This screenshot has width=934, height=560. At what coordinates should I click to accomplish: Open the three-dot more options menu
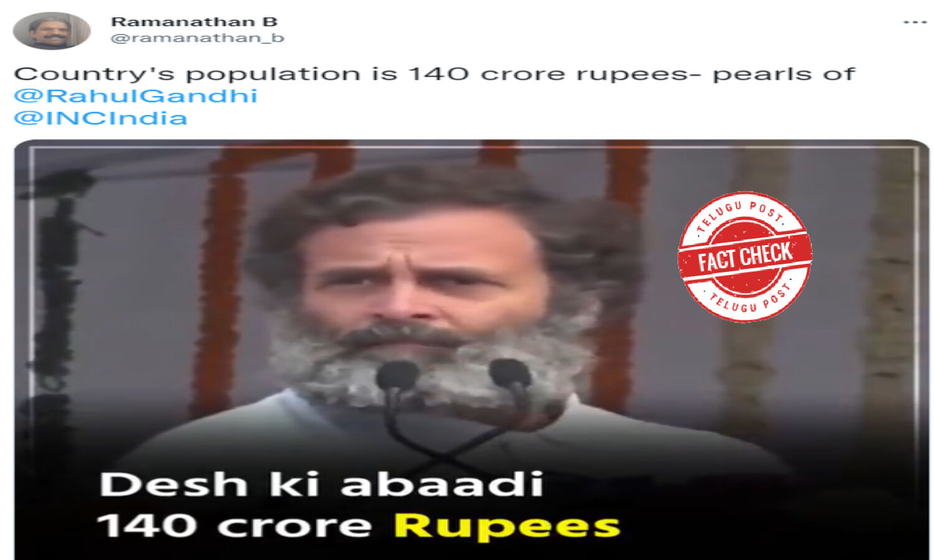click(915, 22)
